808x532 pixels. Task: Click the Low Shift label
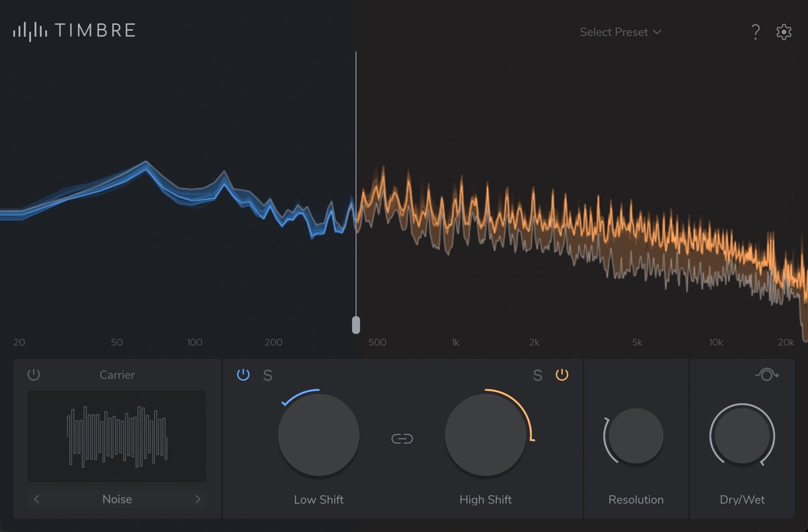(318, 500)
